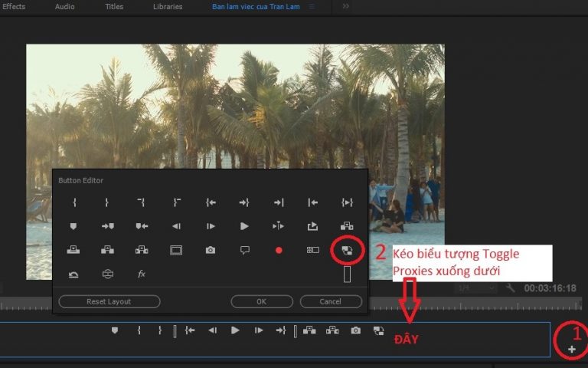Click comment bubble icon in Button Editor
The height and width of the screenshot is (368, 588).
click(244, 250)
